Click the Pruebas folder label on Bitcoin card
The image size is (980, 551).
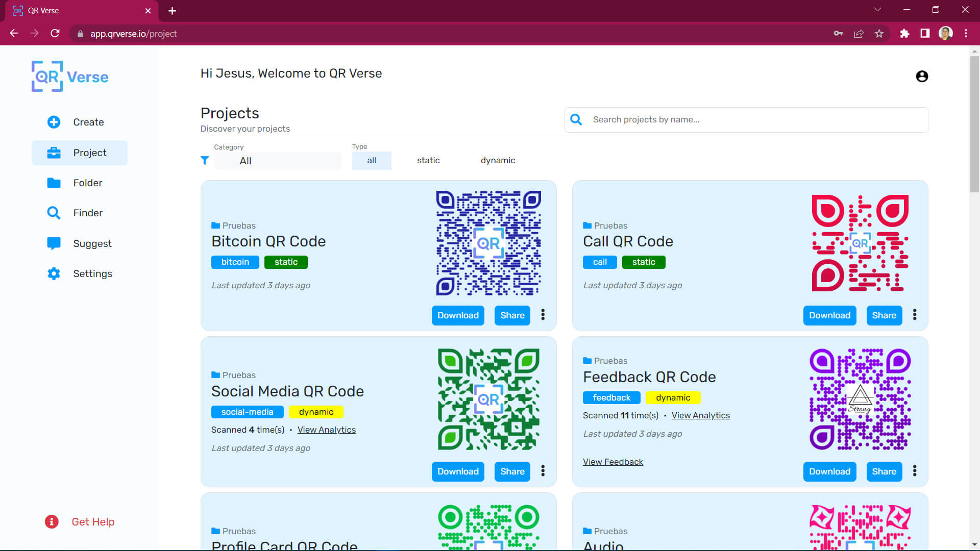234,226
